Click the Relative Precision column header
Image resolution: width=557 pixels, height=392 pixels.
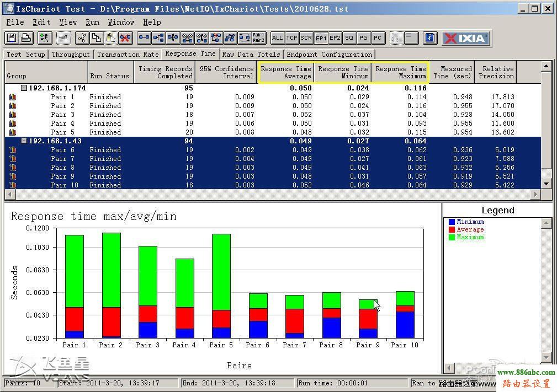(496, 72)
